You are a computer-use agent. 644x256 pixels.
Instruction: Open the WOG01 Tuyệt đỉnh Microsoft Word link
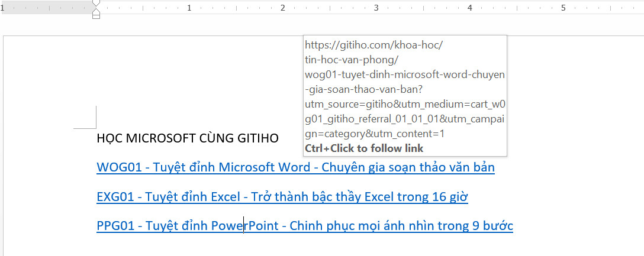click(x=295, y=167)
